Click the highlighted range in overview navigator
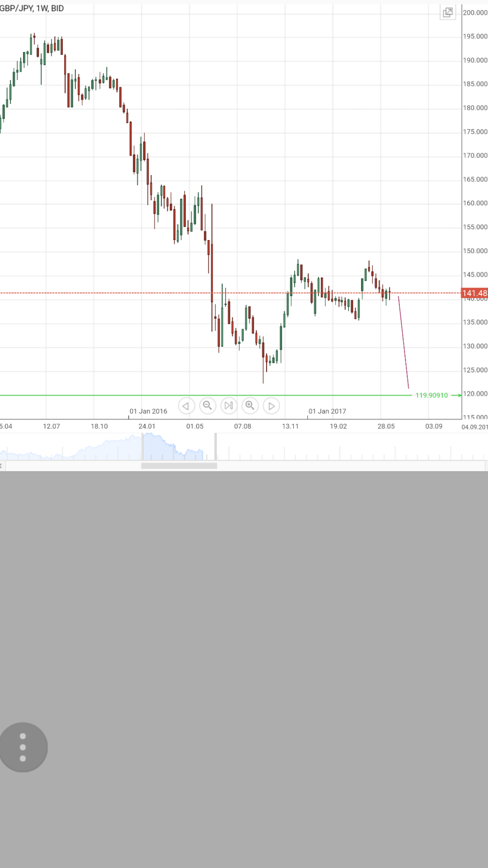 tap(179, 447)
